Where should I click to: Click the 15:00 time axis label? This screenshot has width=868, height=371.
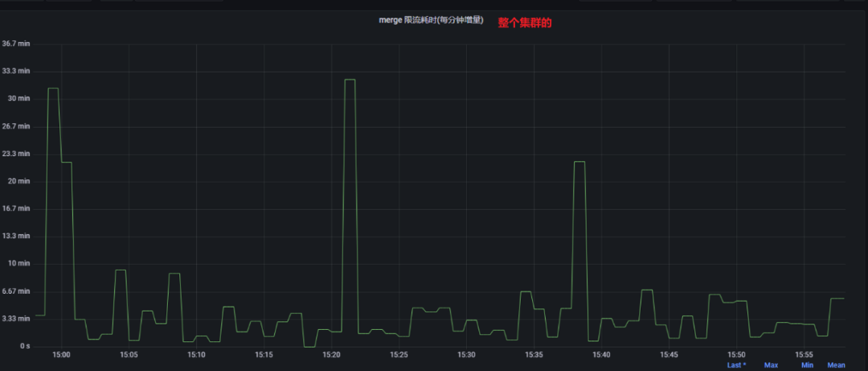(61, 355)
